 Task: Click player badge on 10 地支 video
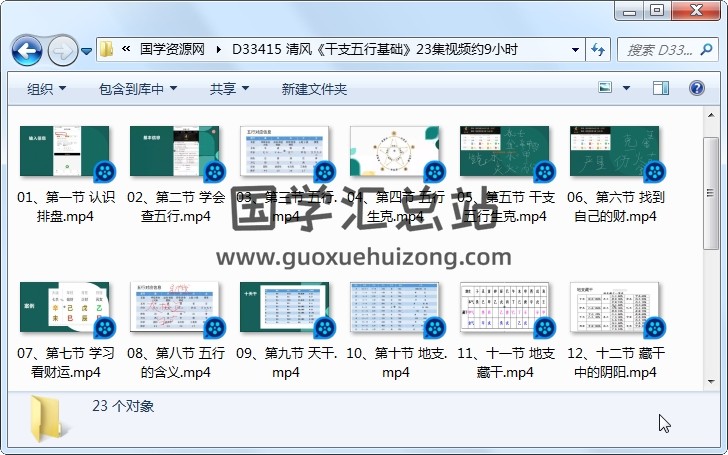(x=435, y=329)
